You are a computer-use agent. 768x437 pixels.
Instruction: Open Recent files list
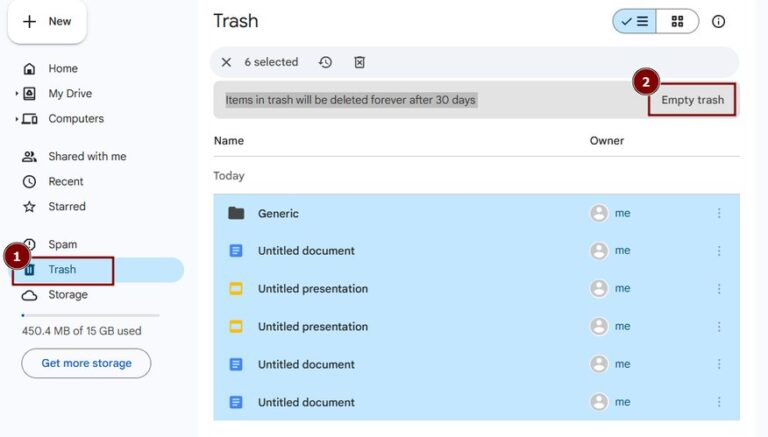coord(66,181)
